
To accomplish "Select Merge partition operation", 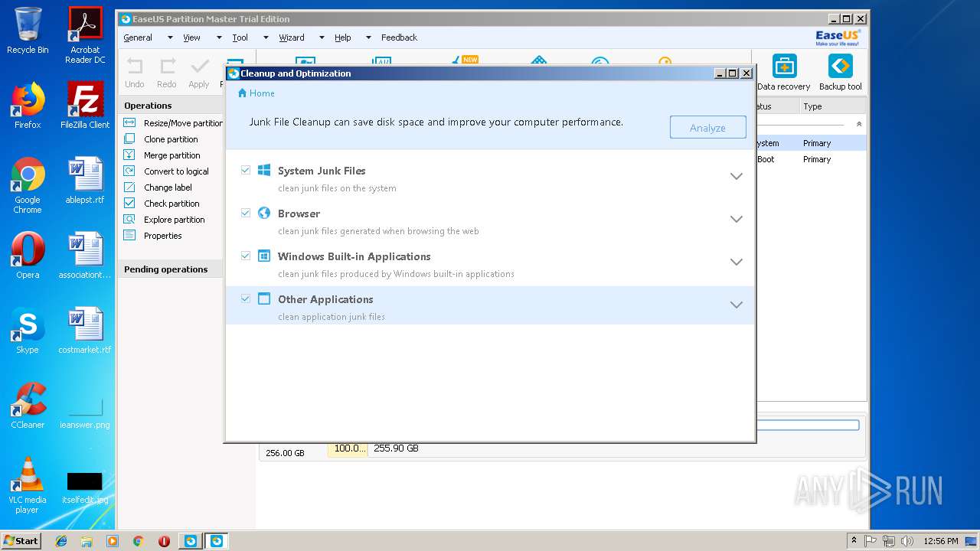I will (173, 155).
